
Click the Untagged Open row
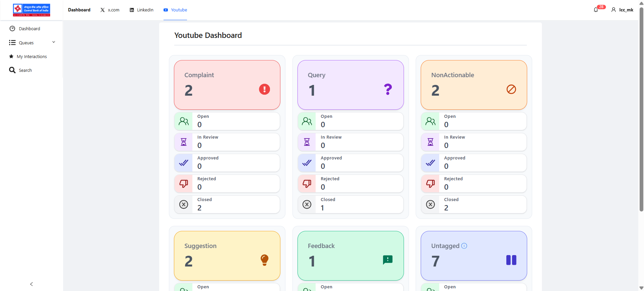tap(474, 287)
